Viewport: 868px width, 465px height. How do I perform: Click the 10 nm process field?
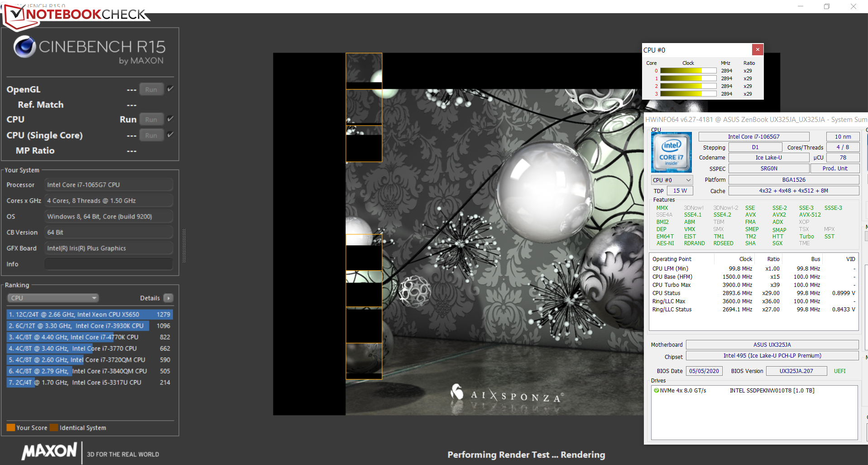pos(843,136)
